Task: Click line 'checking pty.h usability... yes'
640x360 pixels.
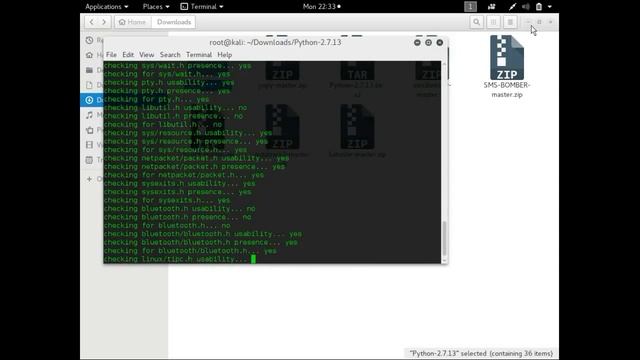Action: tap(169, 82)
